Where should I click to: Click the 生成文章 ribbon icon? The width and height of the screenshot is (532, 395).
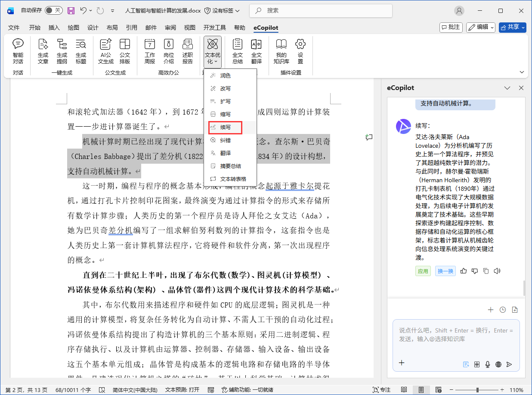coord(43,51)
